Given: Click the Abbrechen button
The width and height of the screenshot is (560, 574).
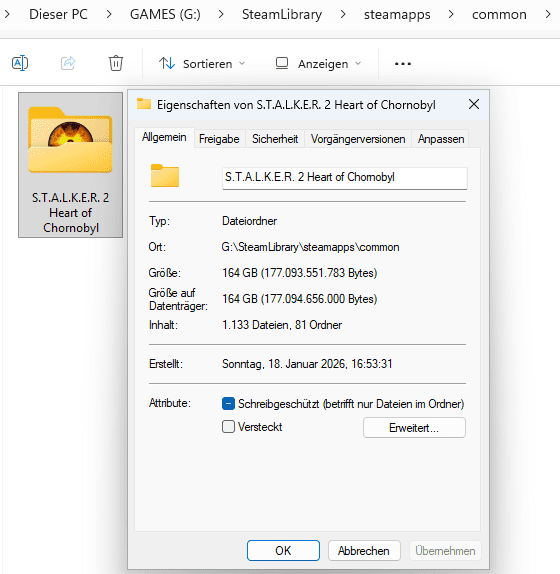Looking at the screenshot, I should tap(364, 551).
